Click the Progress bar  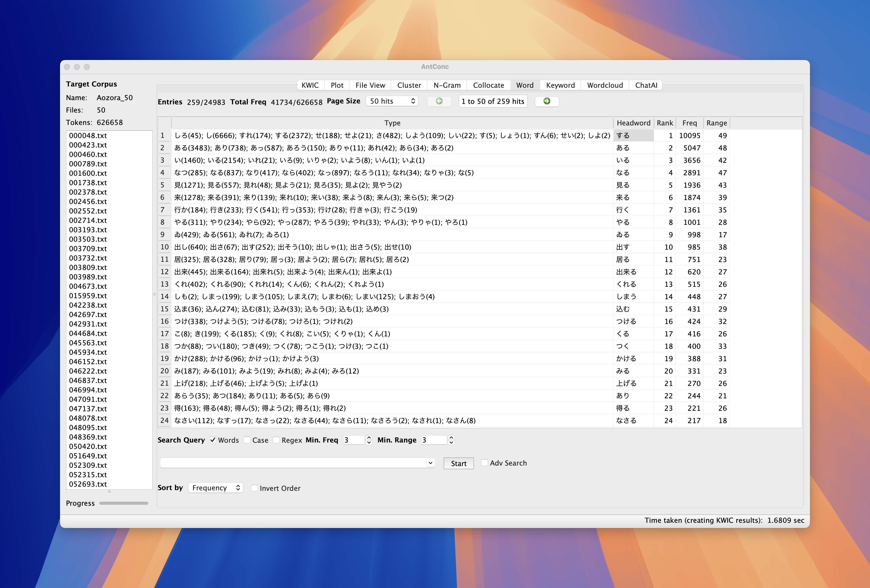pyautogui.click(x=124, y=503)
